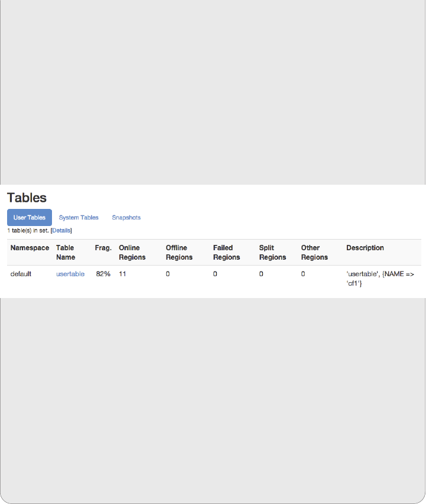Click the Offline Regions column header
The width and height of the screenshot is (426, 504).
[179, 253]
